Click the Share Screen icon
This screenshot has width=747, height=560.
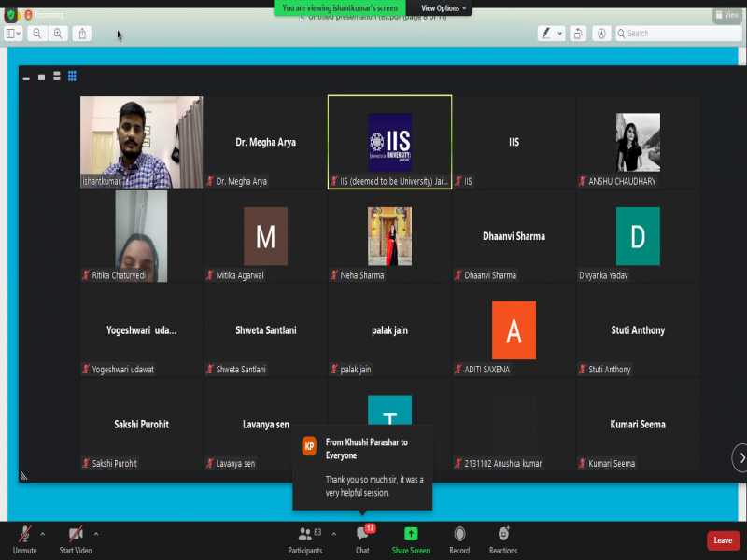coord(411,539)
